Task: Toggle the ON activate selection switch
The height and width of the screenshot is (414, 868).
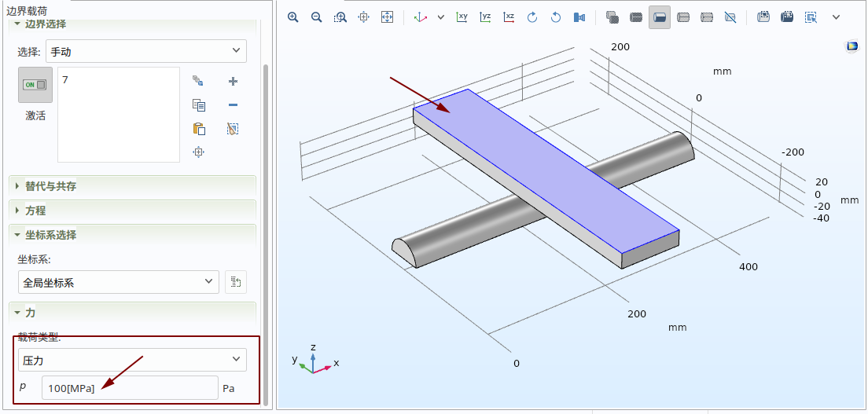Action: tap(35, 85)
